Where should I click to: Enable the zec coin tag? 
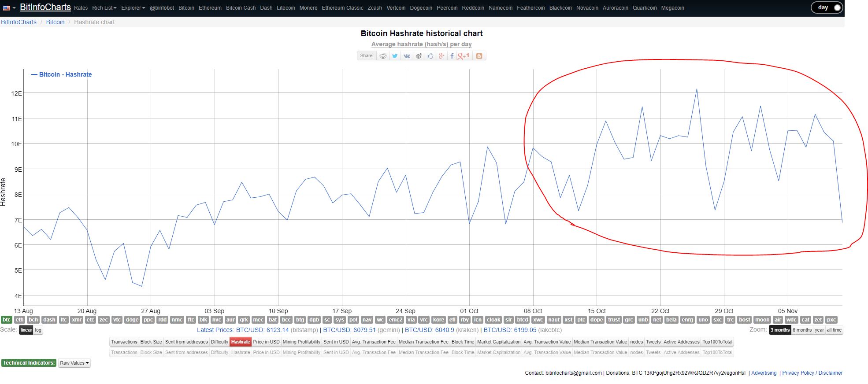tap(104, 320)
